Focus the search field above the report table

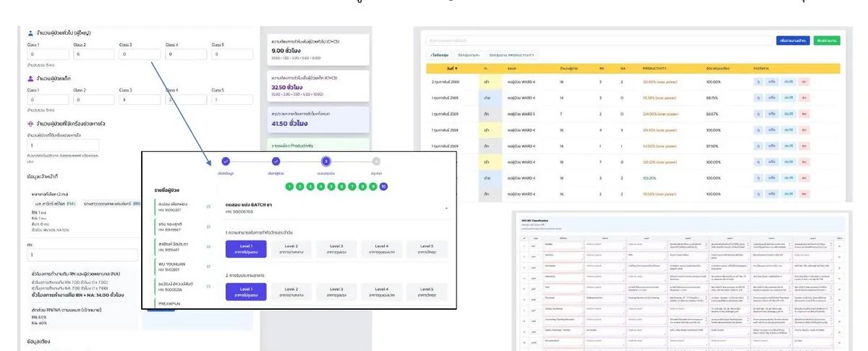click(599, 41)
